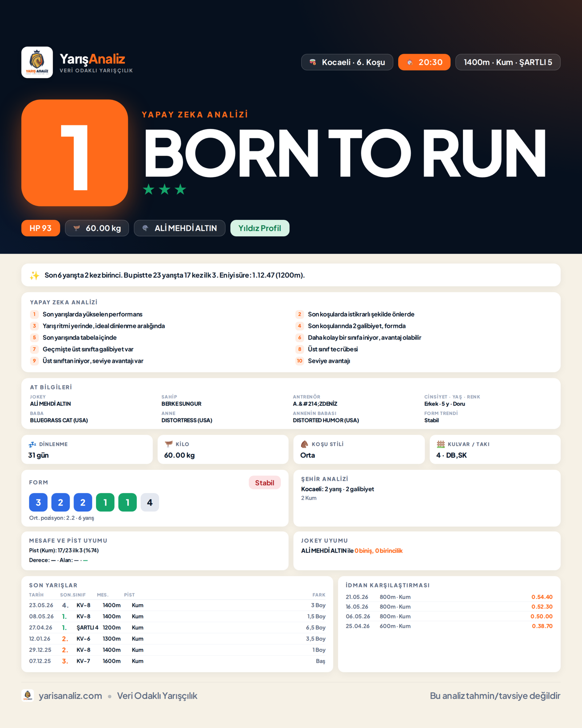Click the first green star rating

click(x=148, y=189)
